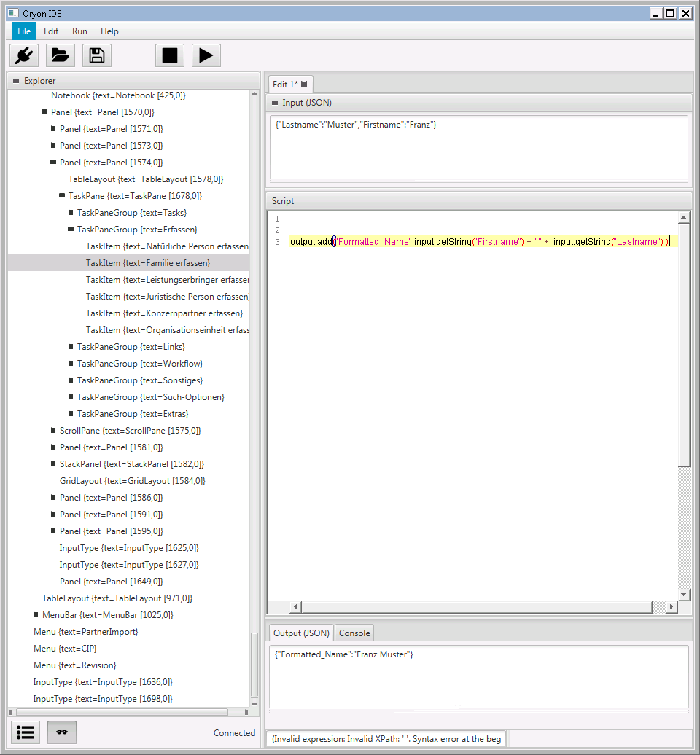Viewport: 700px width, 755px height.
Task: Collapse the Input (JSON) pane
Action: (x=275, y=103)
